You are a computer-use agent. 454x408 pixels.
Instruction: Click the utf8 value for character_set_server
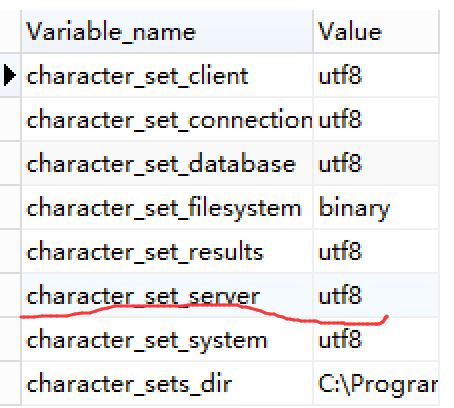[376, 295]
